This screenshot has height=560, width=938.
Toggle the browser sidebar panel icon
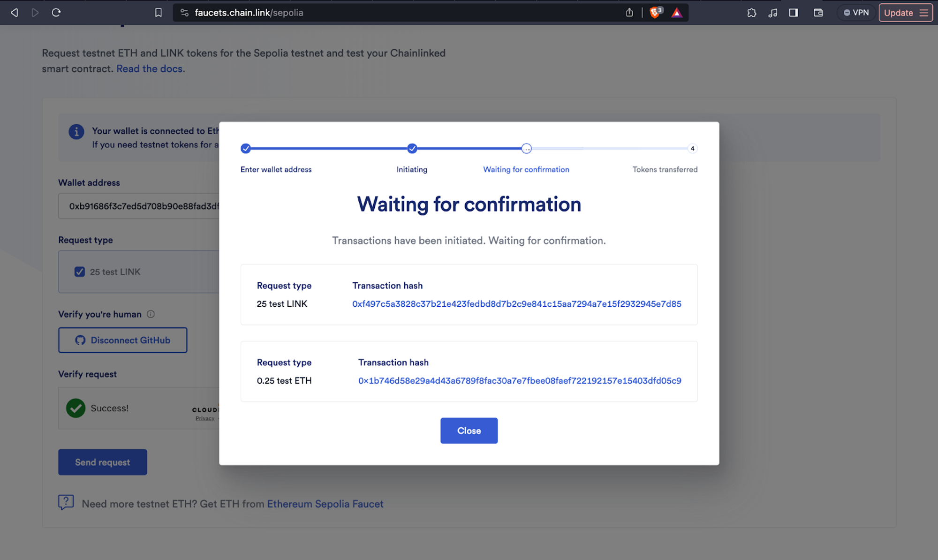[x=794, y=13]
